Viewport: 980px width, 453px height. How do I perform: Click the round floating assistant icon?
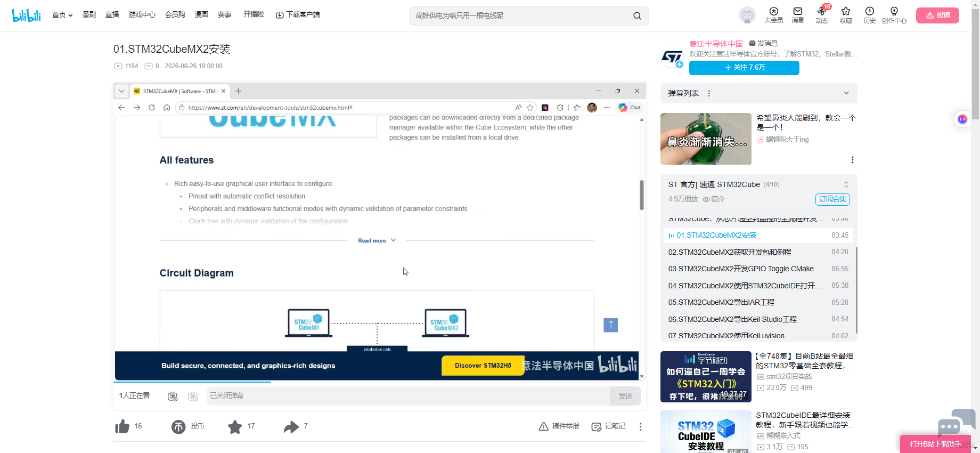point(962,119)
